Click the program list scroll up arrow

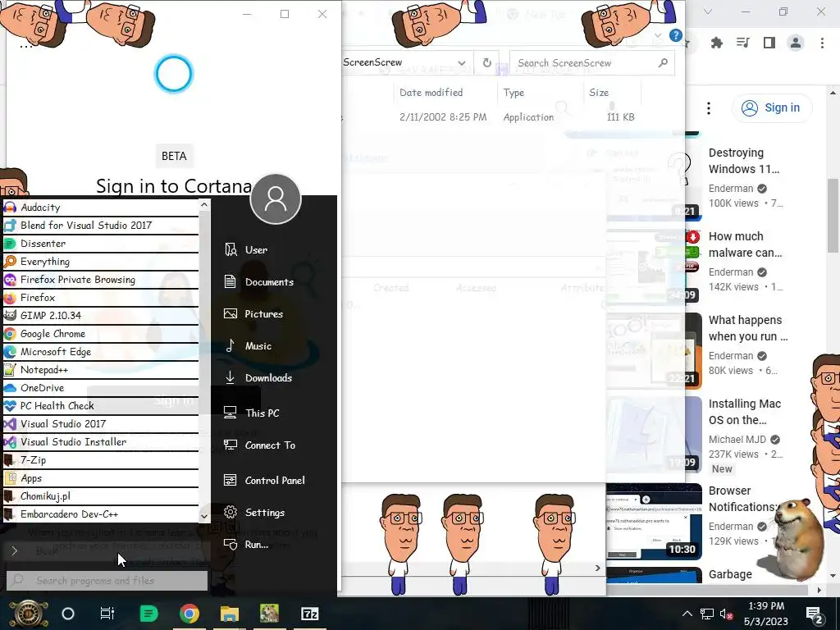[204, 204]
